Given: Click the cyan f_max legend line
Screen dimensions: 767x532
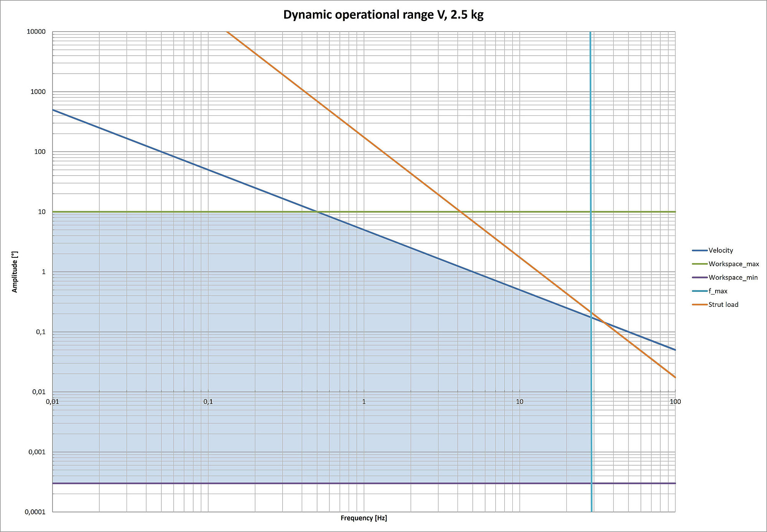Looking at the screenshot, I should click(700, 291).
